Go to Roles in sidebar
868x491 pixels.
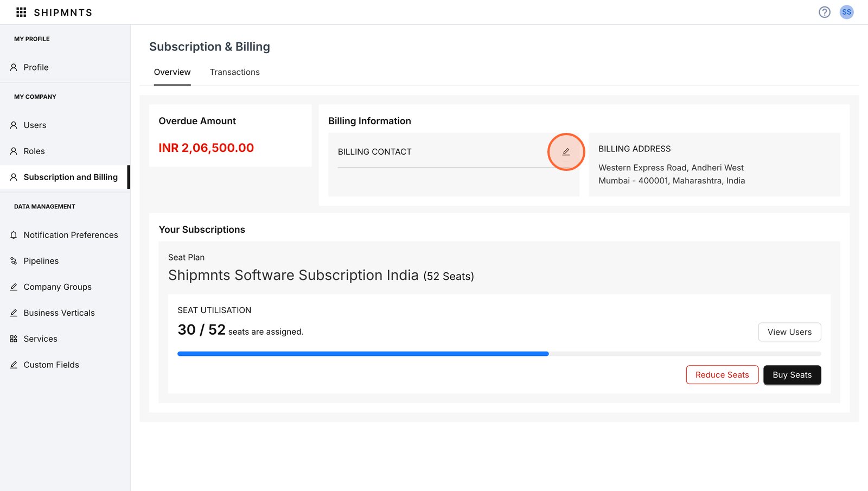[34, 151]
